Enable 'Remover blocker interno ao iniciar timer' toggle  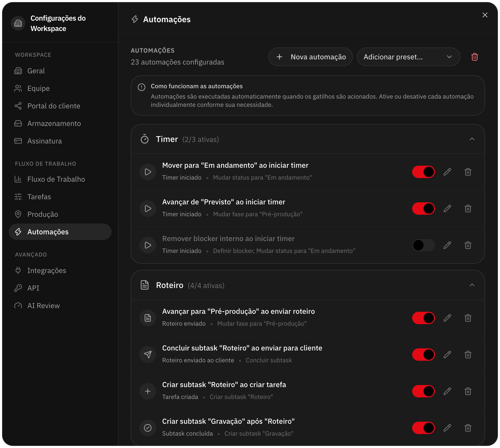click(424, 245)
